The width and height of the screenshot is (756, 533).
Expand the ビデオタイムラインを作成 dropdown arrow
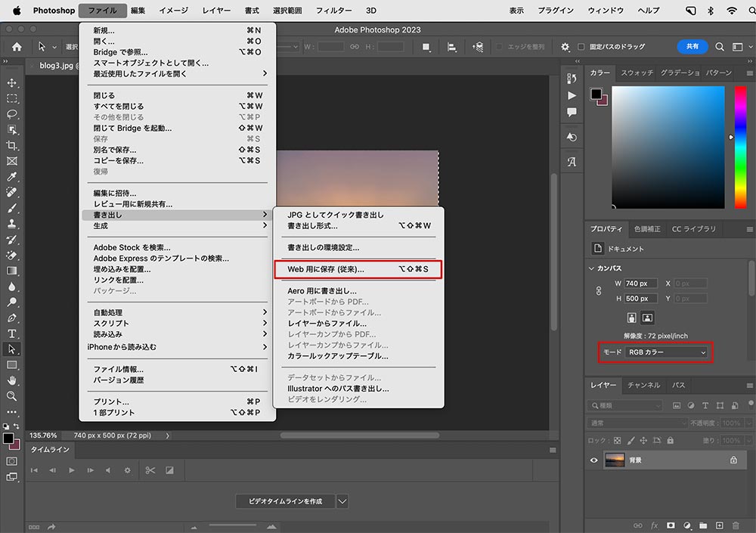click(x=342, y=500)
